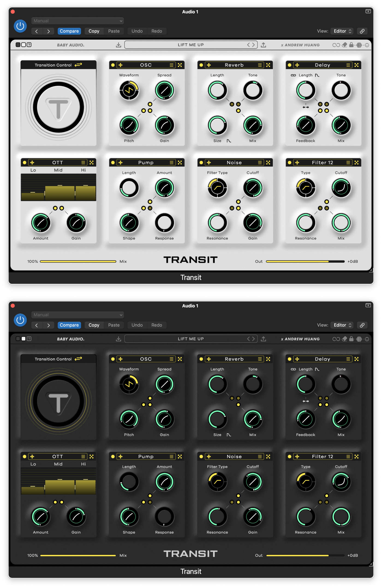
Task: Click the lock icon in light-theme window
Action: [351, 45]
